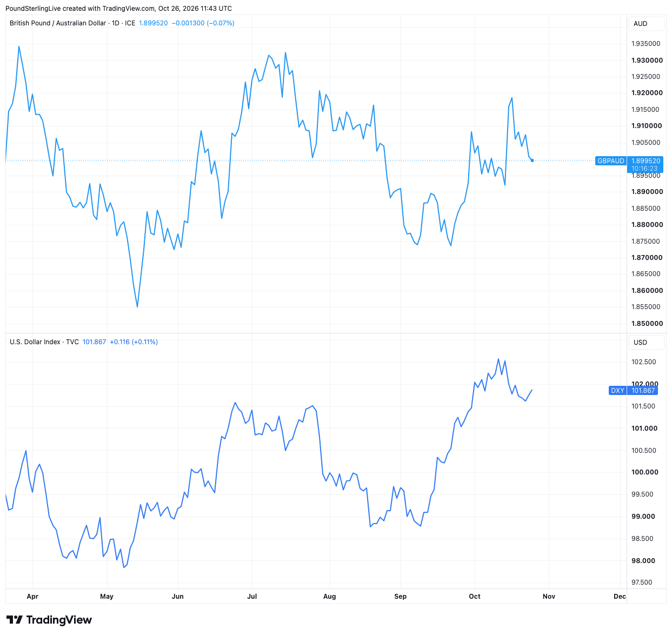Viewport: 672px width, 636px height.
Task: Click the 1.910000 price axis label
Action: coord(647,126)
